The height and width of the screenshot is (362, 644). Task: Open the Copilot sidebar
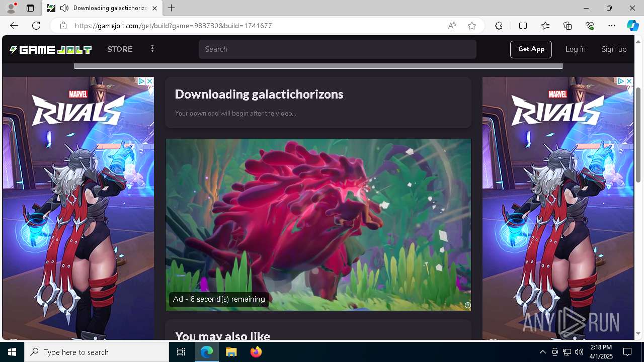pos(632,26)
